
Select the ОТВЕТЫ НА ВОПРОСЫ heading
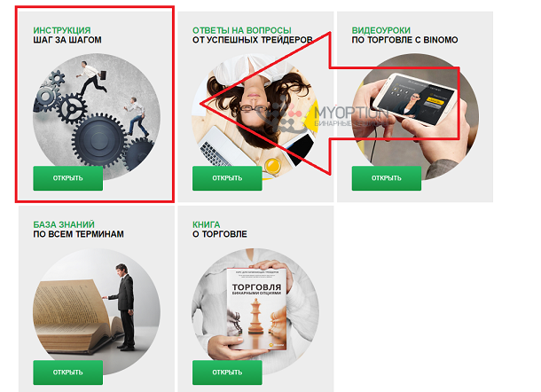242,30
